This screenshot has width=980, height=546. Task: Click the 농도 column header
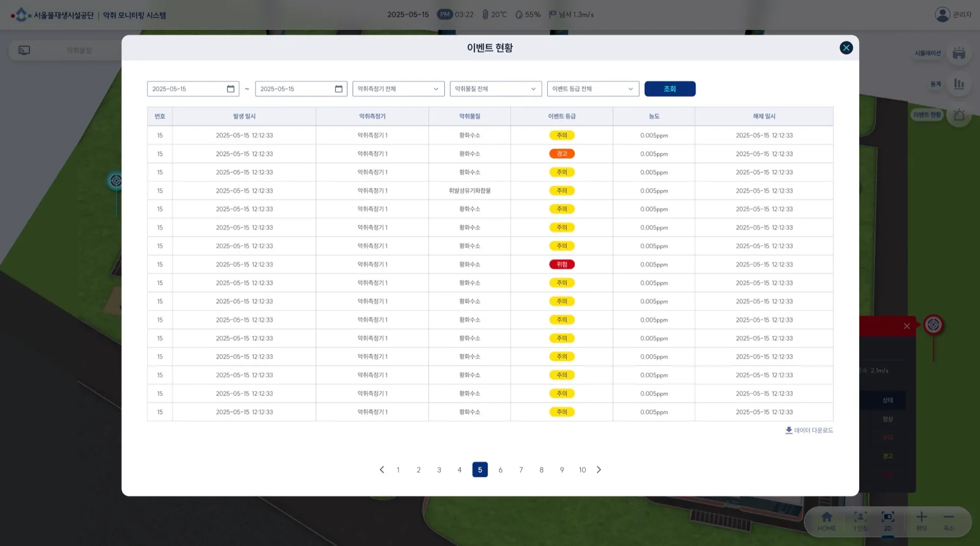(x=654, y=117)
